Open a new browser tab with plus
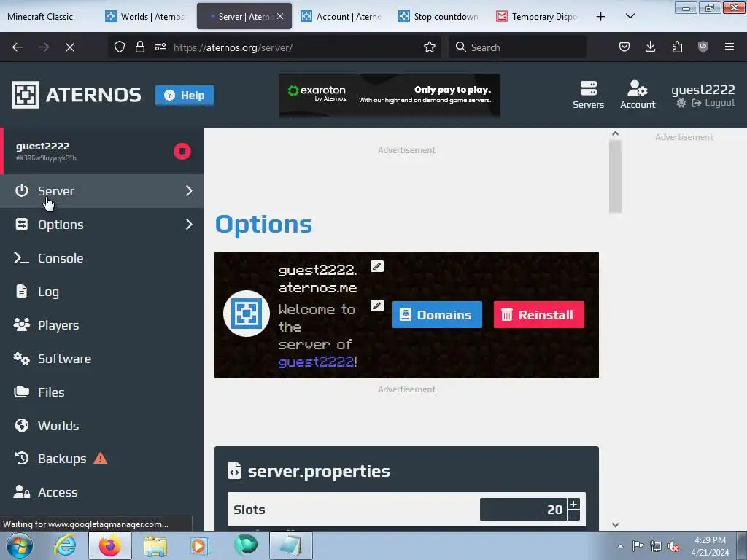The width and height of the screenshot is (747, 560). pyautogui.click(x=601, y=17)
